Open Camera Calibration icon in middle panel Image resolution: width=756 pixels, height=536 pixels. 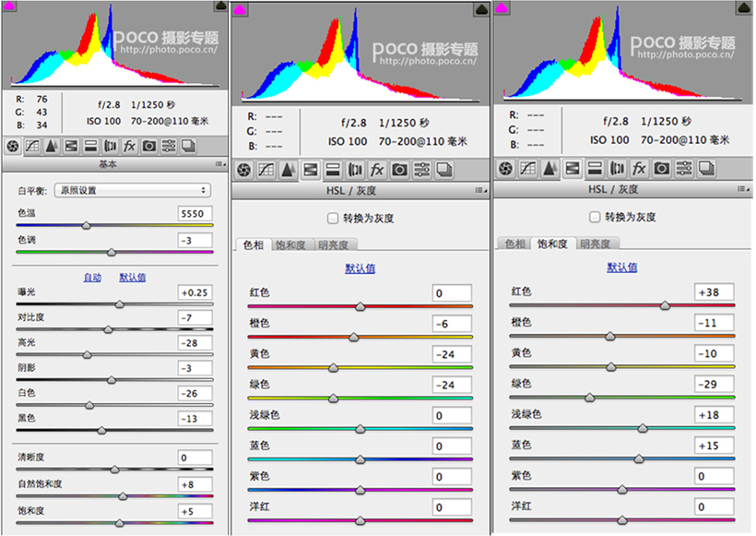point(399,170)
